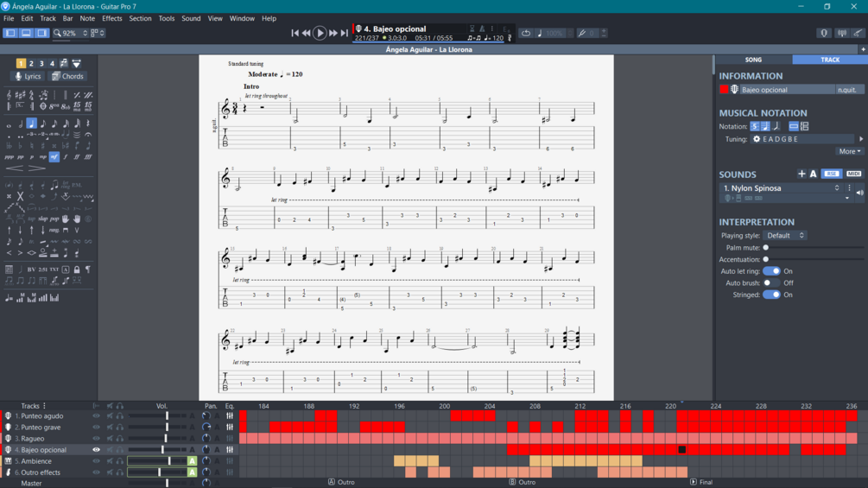Switch the sound to RSE mode

[832, 174]
